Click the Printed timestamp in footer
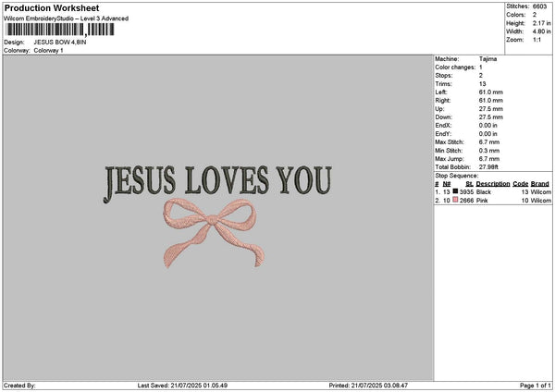 click(x=370, y=386)
